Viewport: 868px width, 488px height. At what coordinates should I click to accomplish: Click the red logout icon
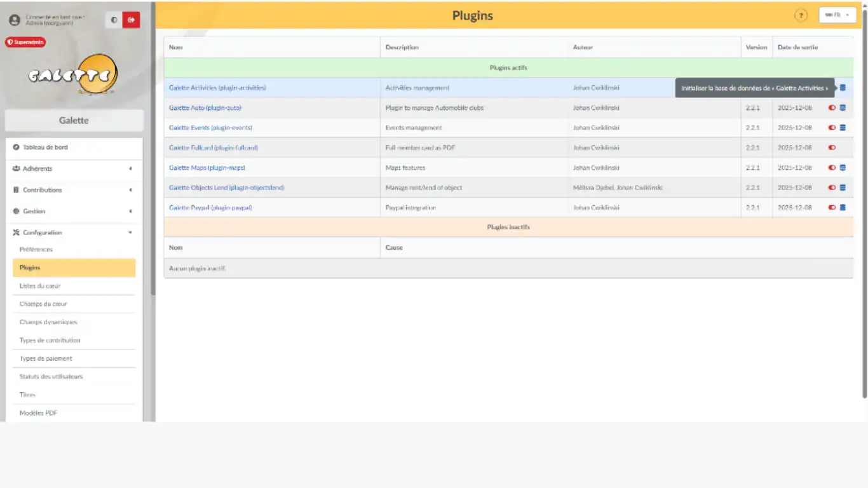(x=131, y=20)
